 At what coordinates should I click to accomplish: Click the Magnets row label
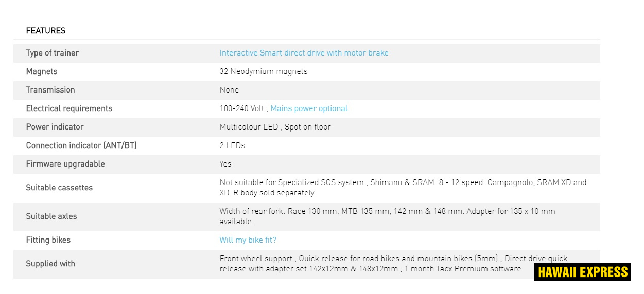point(42,71)
